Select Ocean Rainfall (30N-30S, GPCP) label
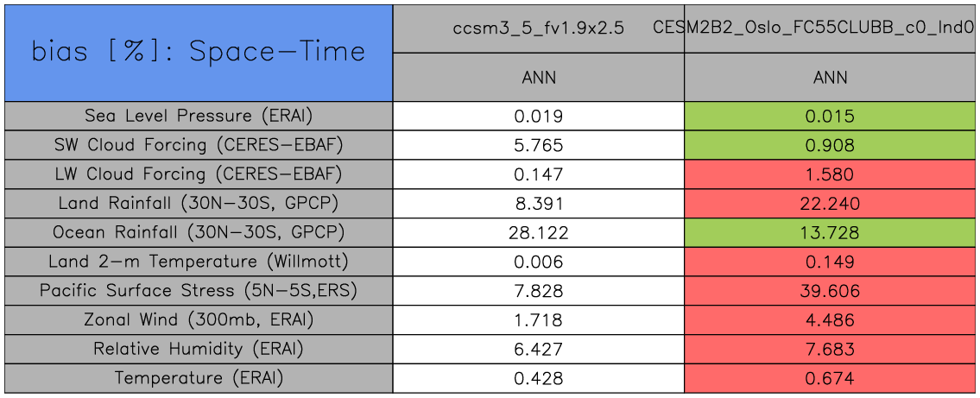 tap(199, 233)
